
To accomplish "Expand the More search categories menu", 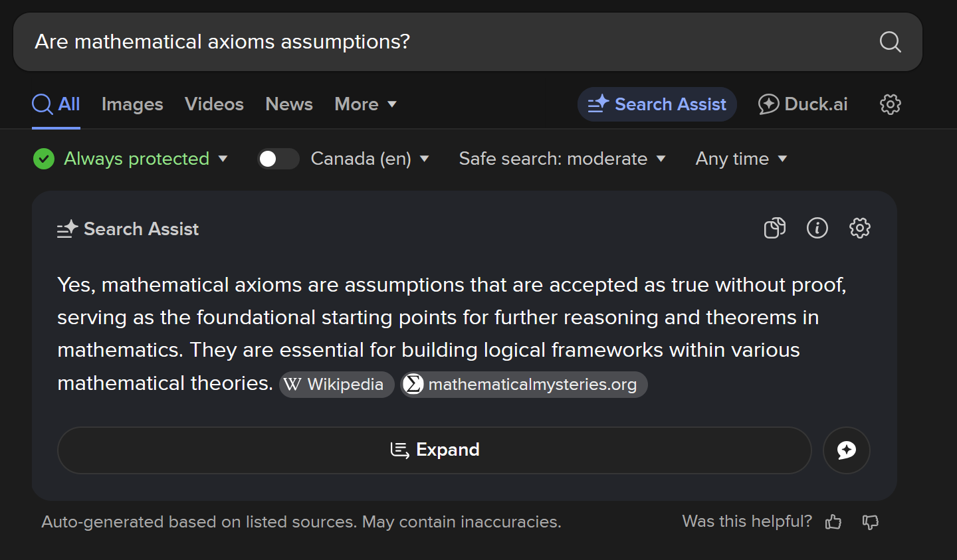I will click(365, 104).
